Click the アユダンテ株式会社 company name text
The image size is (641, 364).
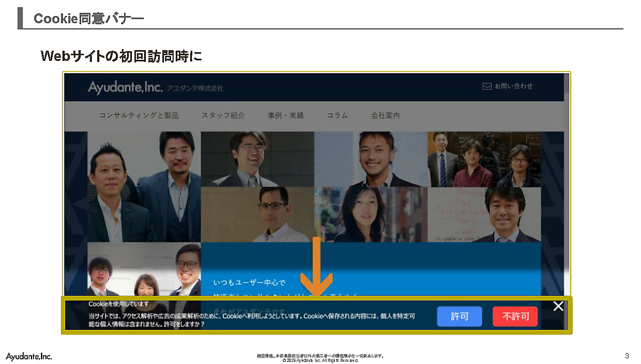coord(195,88)
